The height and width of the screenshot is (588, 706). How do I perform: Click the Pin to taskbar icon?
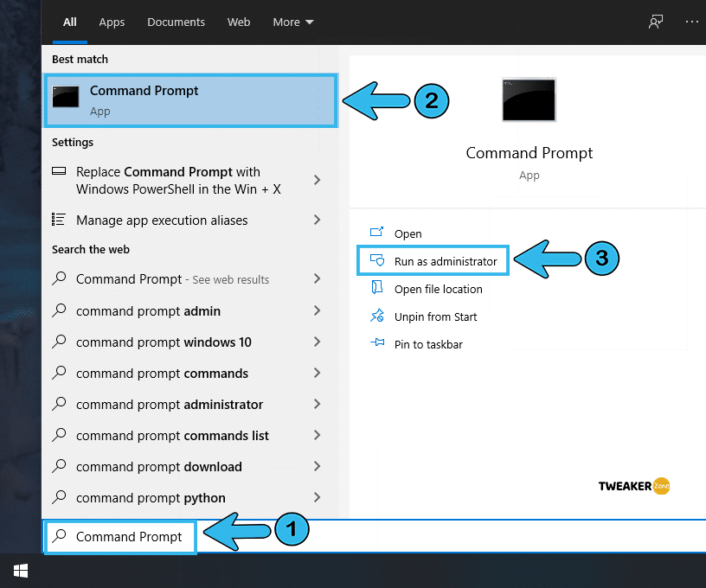[x=377, y=342]
